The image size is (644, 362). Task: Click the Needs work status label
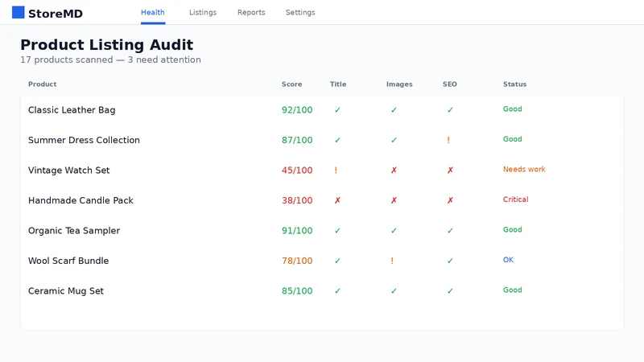click(x=524, y=169)
